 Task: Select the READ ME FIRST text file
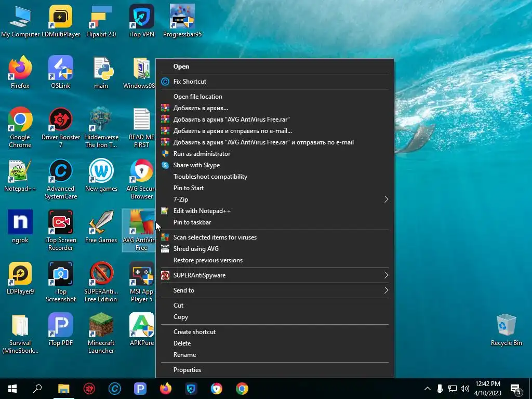click(141, 128)
